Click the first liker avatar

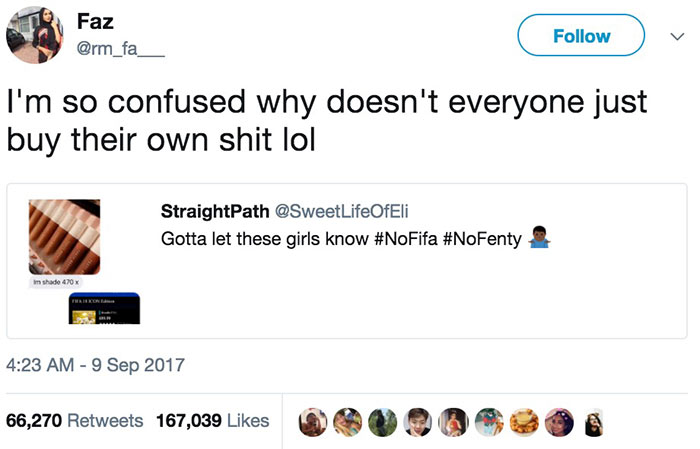(313, 421)
